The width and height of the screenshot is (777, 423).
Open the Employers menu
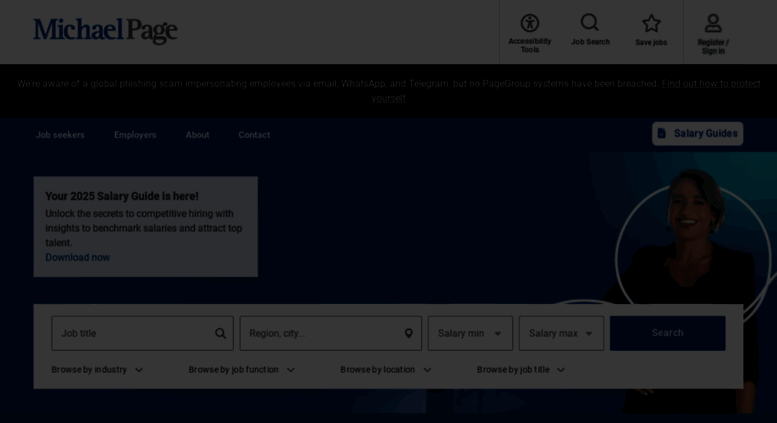click(135, 135)
